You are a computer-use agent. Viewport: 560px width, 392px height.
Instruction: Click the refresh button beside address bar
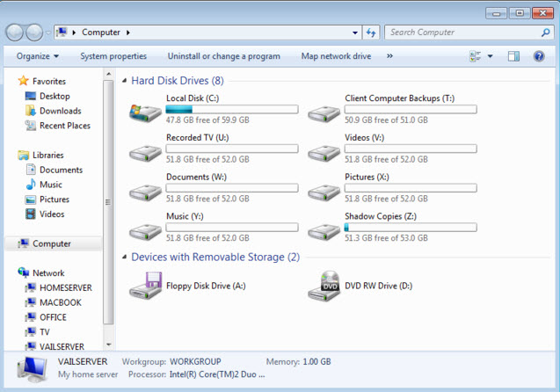[x=371, y=33]
